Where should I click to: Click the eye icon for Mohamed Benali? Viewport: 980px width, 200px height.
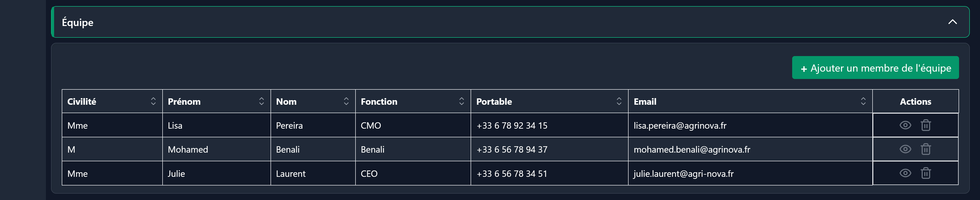point(905,149)
